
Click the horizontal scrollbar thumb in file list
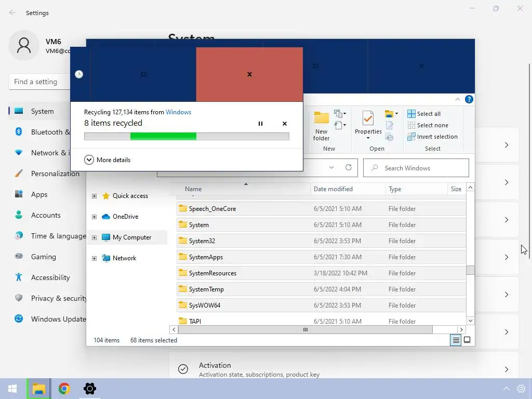[305, 329]
